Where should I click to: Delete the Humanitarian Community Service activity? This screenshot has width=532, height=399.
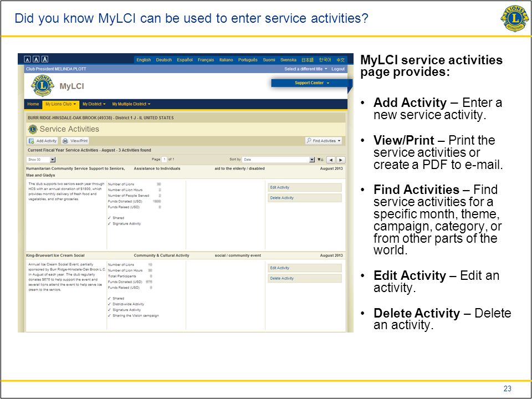pyautogui.click(x=304, y=198)
